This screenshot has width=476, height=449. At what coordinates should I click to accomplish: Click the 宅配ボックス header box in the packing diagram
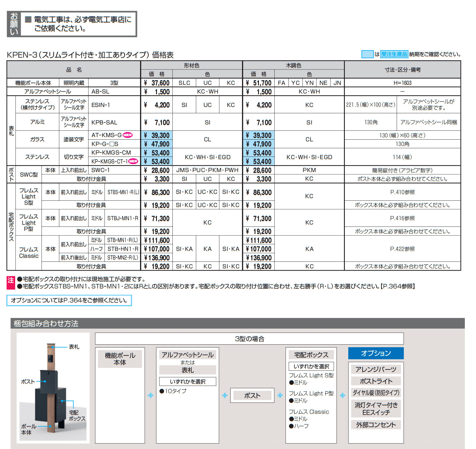(x=311, y=355)
